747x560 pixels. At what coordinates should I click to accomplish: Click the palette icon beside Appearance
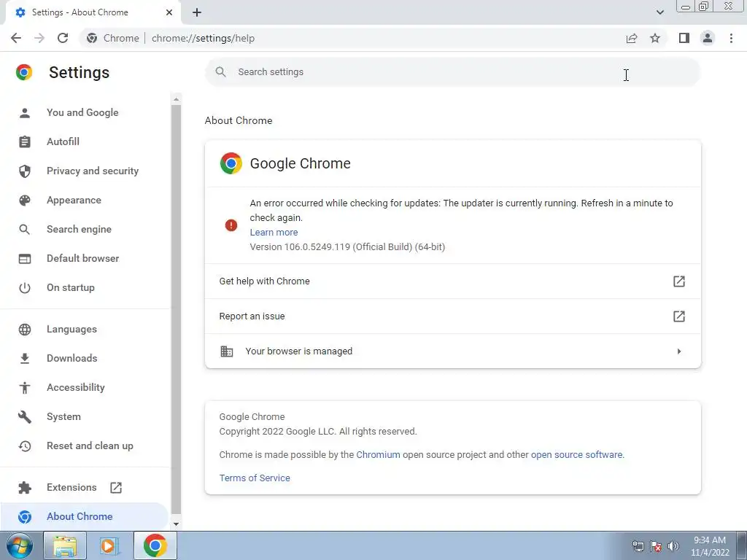coord(25,200)
